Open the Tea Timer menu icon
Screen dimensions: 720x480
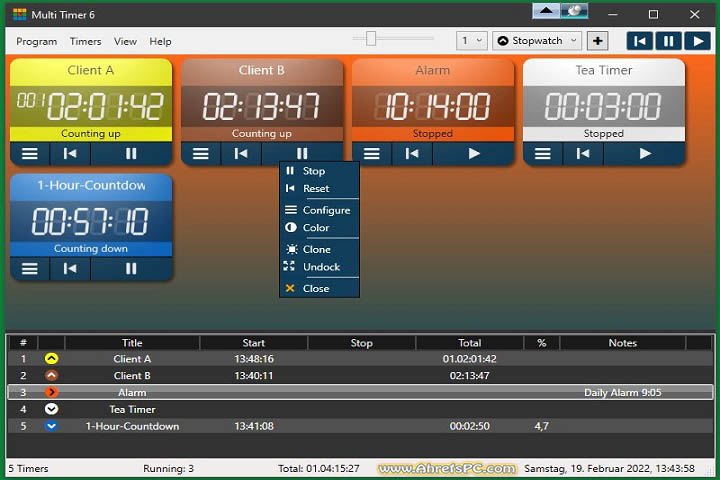(x=542, y=153)
